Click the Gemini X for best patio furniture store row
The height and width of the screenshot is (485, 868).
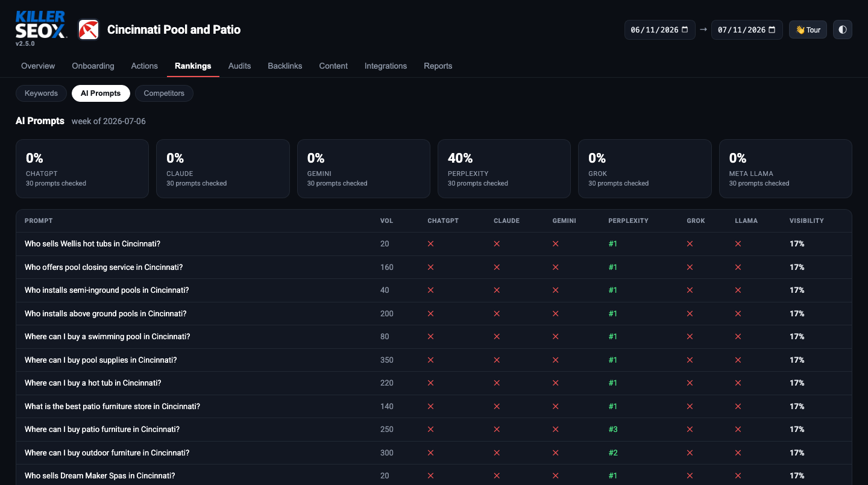tap(556, 406)
